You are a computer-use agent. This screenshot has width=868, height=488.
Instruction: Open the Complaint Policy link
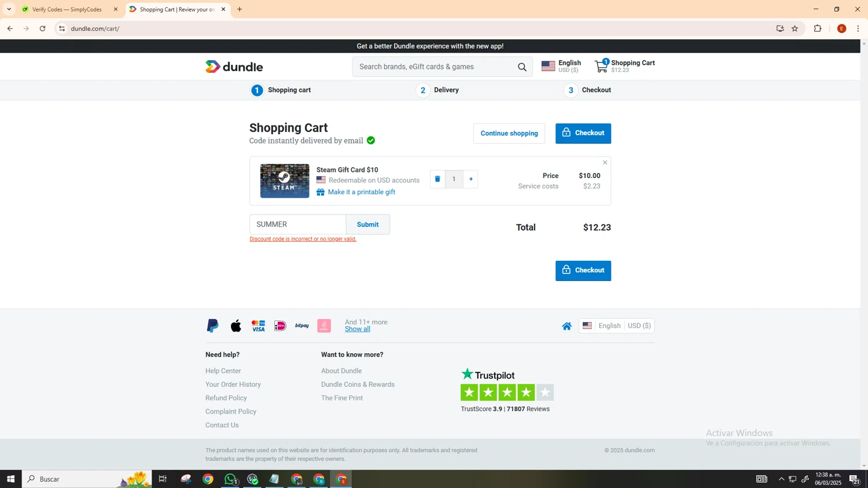pos(231,412)
